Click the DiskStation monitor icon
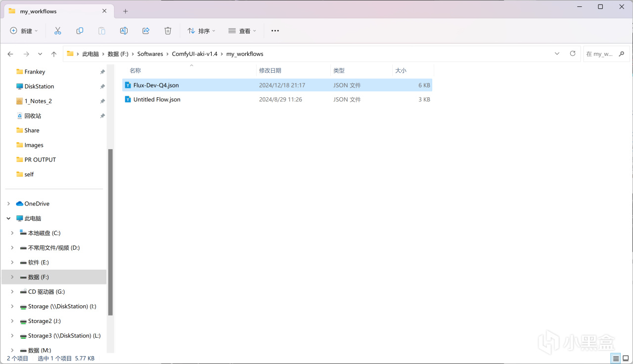Viewport: 633px width, 364px height. coord(20,86)
